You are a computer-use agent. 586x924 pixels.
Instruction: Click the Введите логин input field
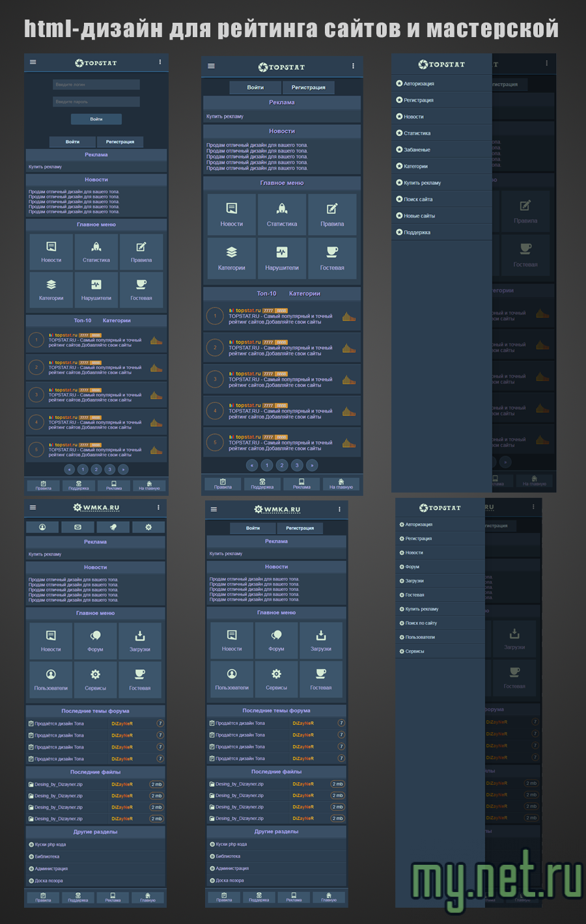click(x=96, y=85)
